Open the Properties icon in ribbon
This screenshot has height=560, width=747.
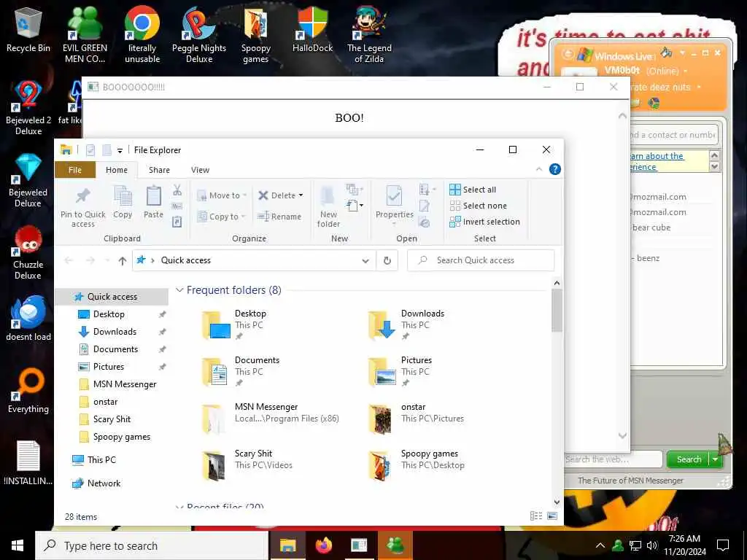(394, 195)
